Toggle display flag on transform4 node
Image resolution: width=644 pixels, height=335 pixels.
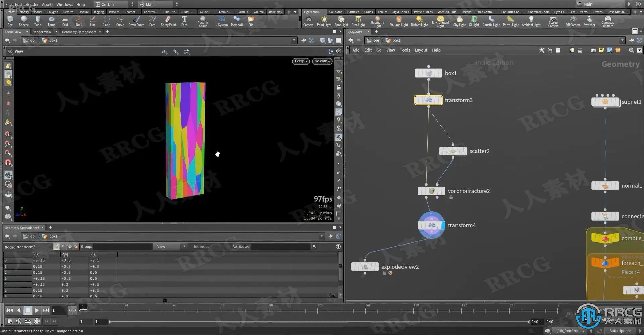tap(443, 225)
